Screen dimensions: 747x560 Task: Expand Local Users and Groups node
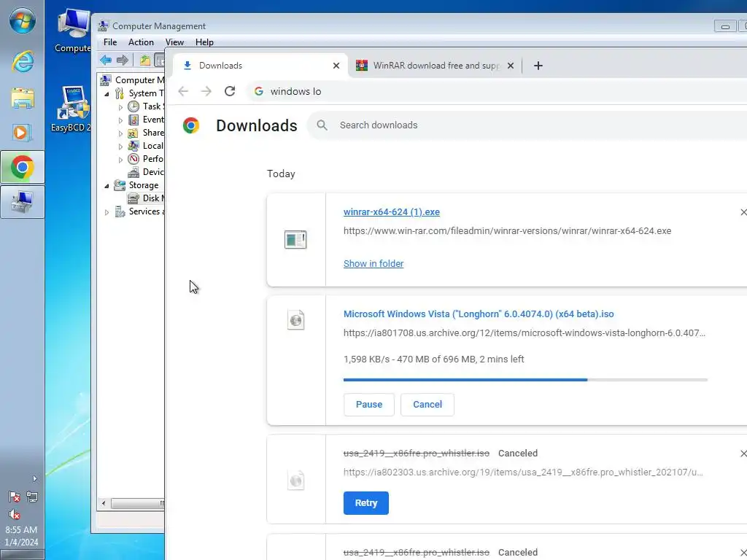(120, 147)
